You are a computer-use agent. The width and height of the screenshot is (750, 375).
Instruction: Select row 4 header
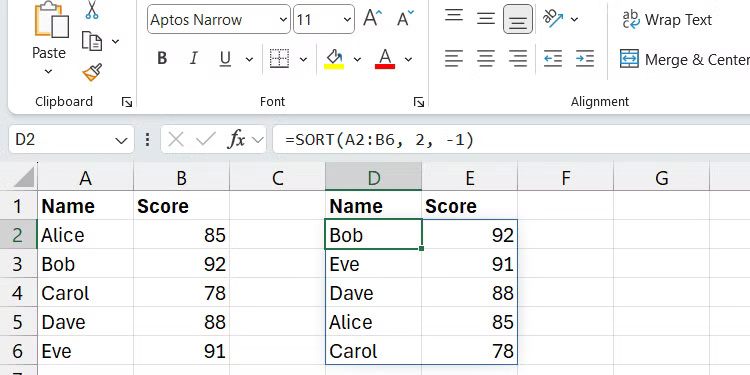point(18,293)
